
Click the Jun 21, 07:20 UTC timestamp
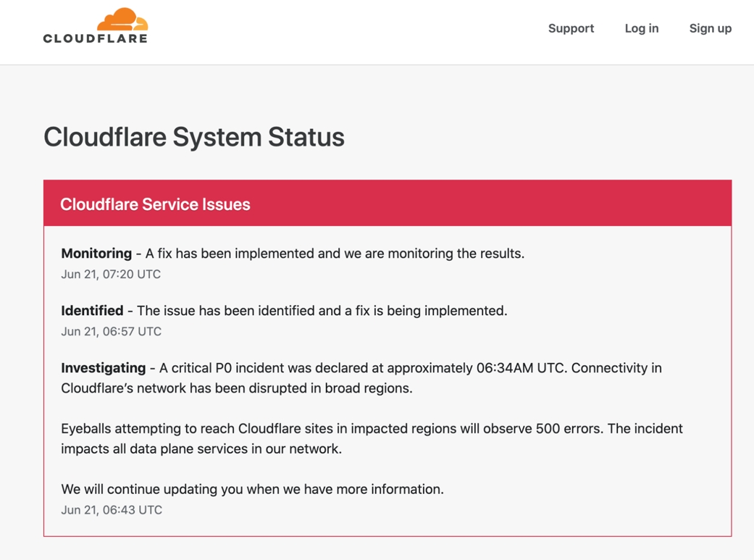pos(111,275)
